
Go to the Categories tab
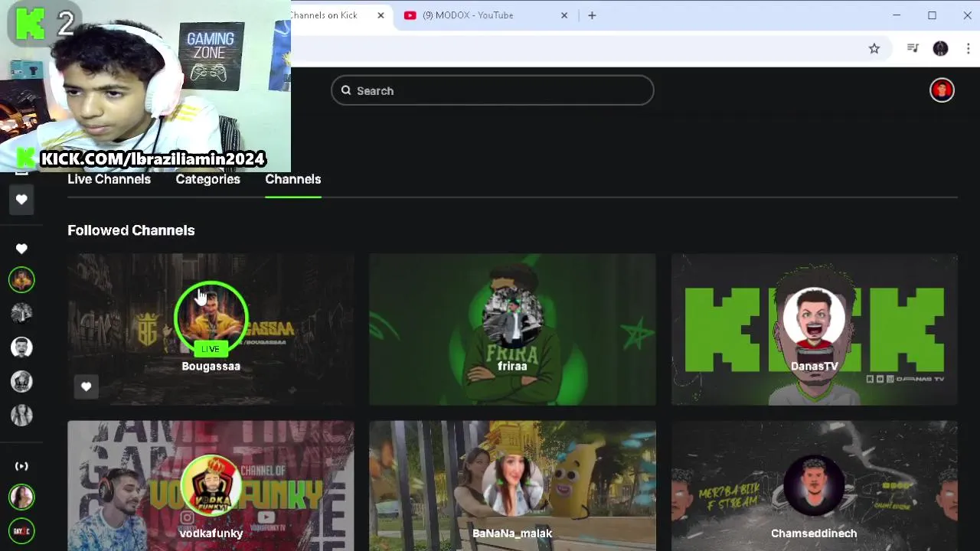[207, 179]
